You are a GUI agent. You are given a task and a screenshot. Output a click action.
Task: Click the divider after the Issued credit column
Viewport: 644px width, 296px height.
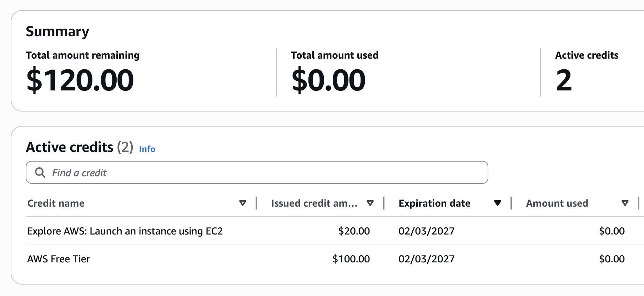[384, 203]
